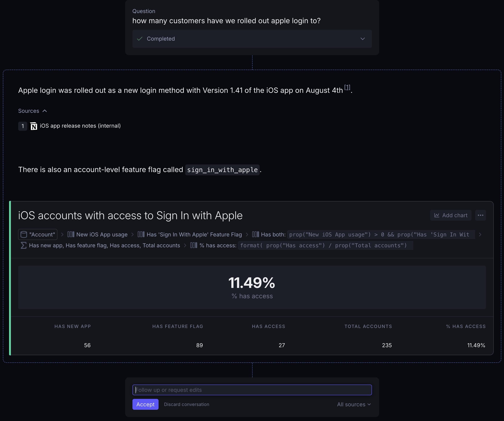Expand the Completed status dropdown
This screenshot has width=504, height=421.
point(362,39)
